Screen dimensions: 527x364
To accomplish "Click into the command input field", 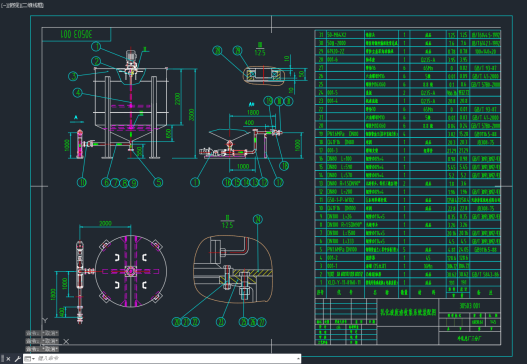I will [165, 359].
